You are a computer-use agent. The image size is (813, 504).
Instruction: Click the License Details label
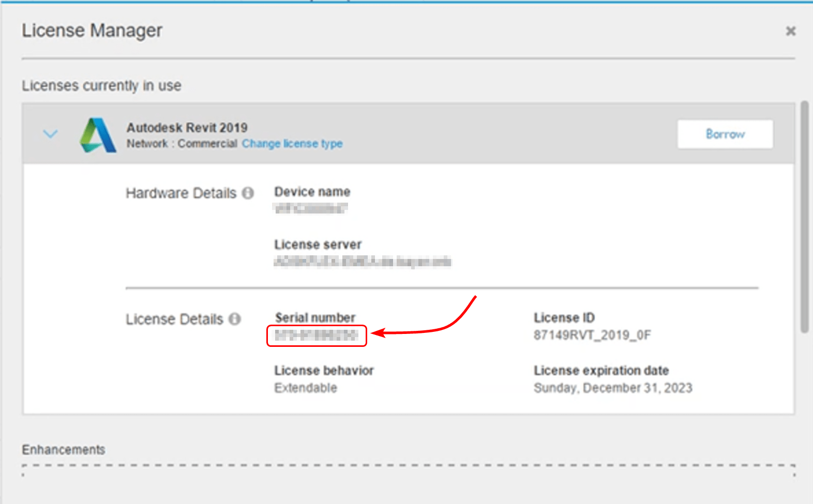tap(174, 319)
